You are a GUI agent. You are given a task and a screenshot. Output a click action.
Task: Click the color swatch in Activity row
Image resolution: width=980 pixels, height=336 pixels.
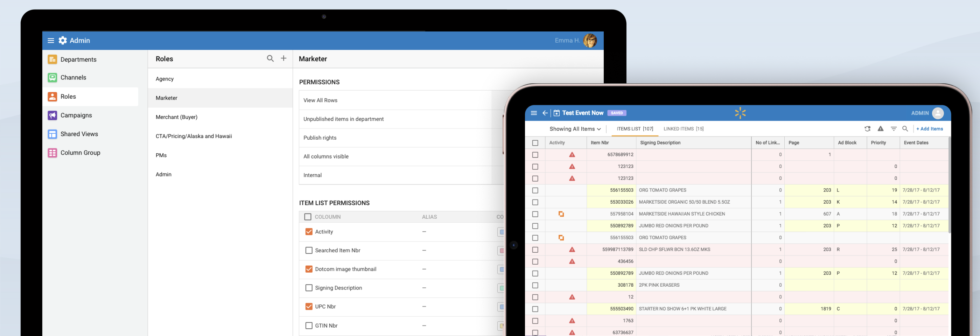pyautogui.click(x=501, y=232)
